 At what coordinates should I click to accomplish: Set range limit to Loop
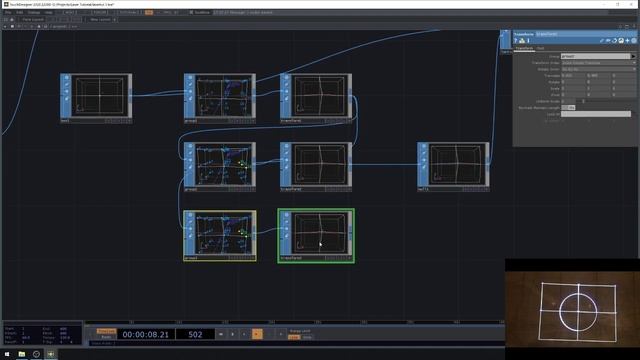[x=294, y=337]
